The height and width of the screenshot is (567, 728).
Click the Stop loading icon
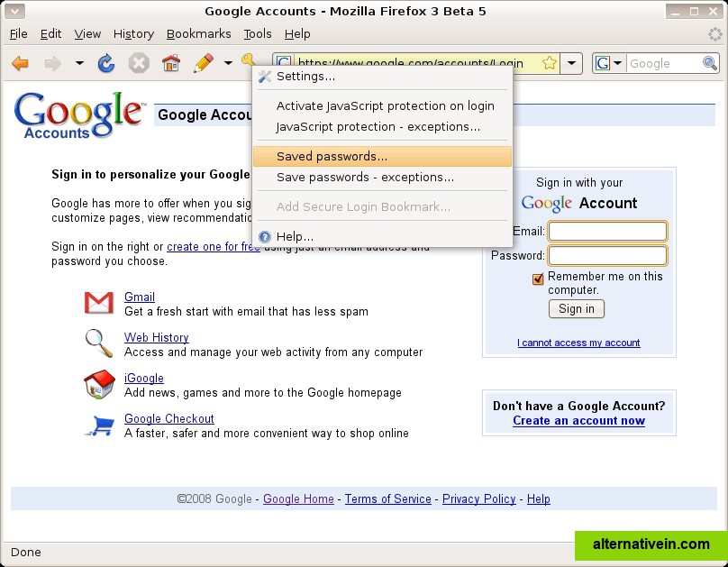pyautogui.click(x=139, y=63)
